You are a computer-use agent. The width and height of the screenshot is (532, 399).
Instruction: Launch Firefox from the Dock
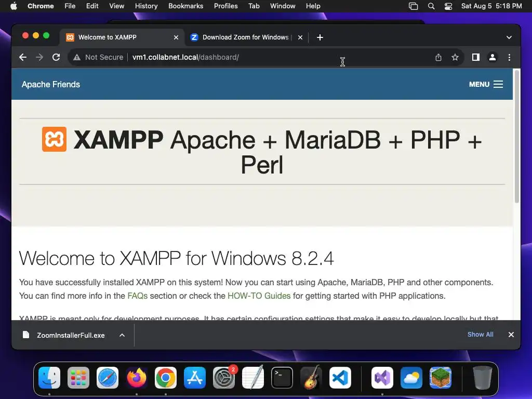point(137,378)
